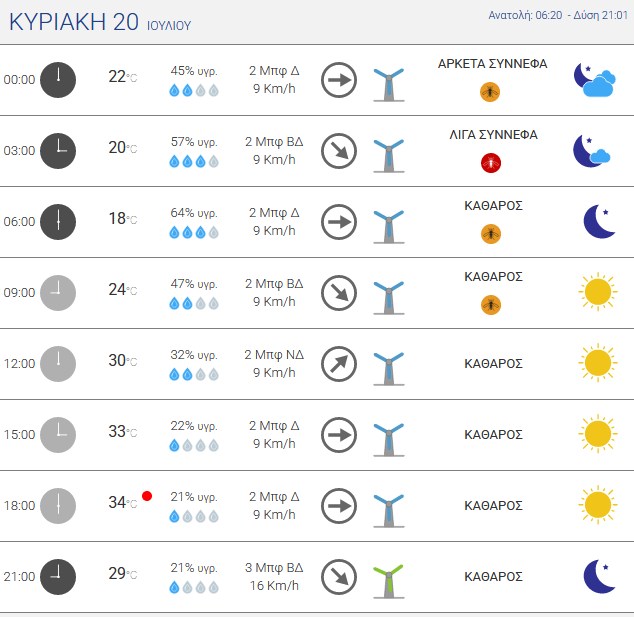Click the gray clock icon at 12:00

coord(58,364)
